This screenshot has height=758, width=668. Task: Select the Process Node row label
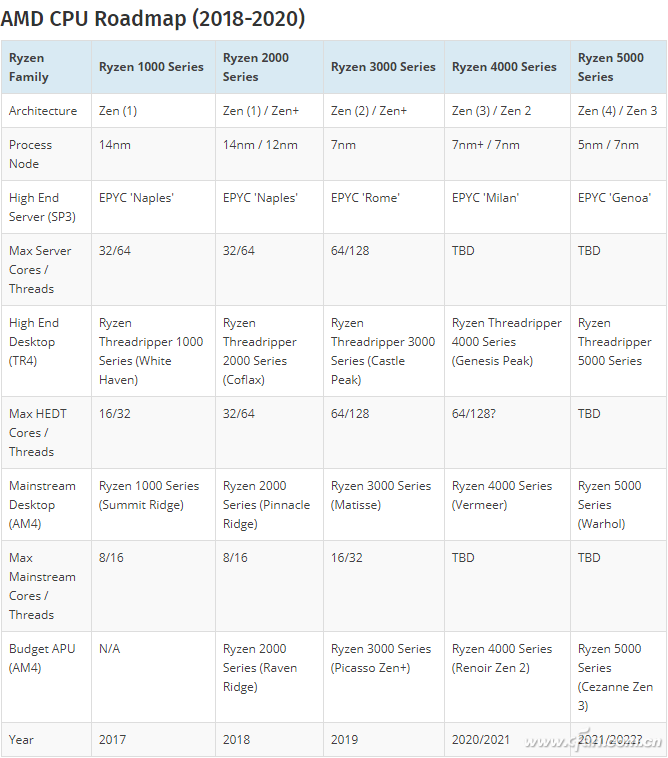pyautogui.click(x=31, y=154)
